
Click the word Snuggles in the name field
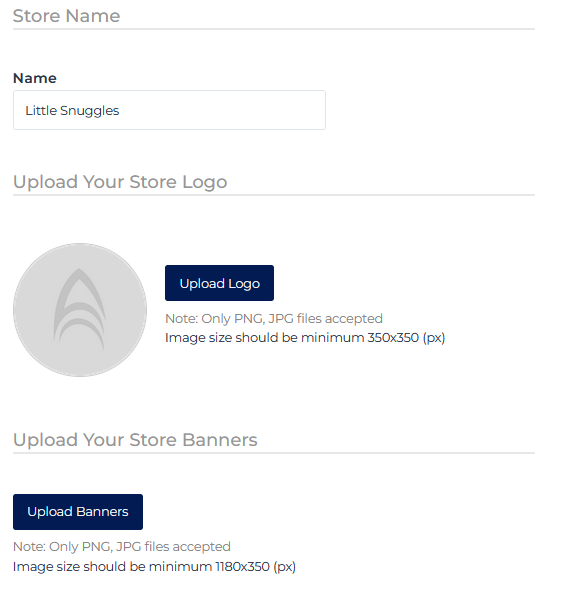[90, 111]
